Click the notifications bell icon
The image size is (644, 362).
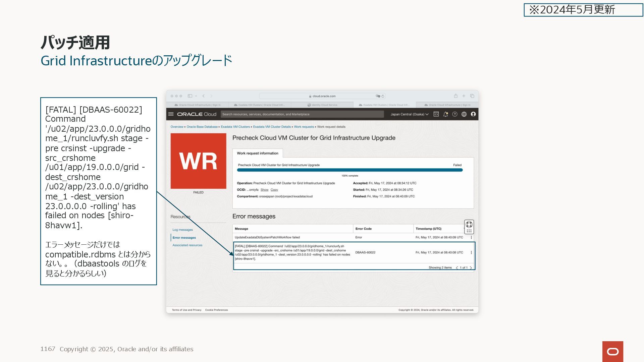(x=445, y=114)
